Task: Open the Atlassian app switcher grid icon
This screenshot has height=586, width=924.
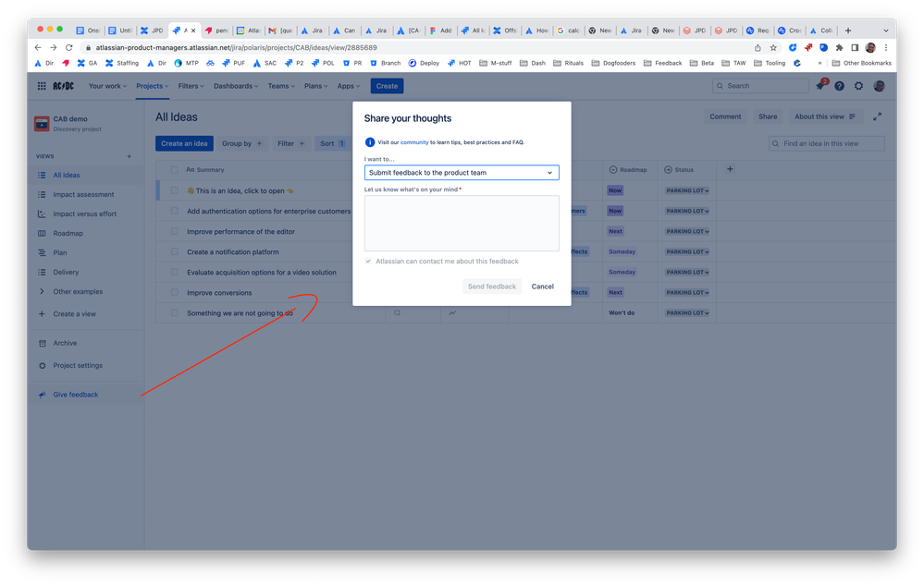Action: coord(41,85)
